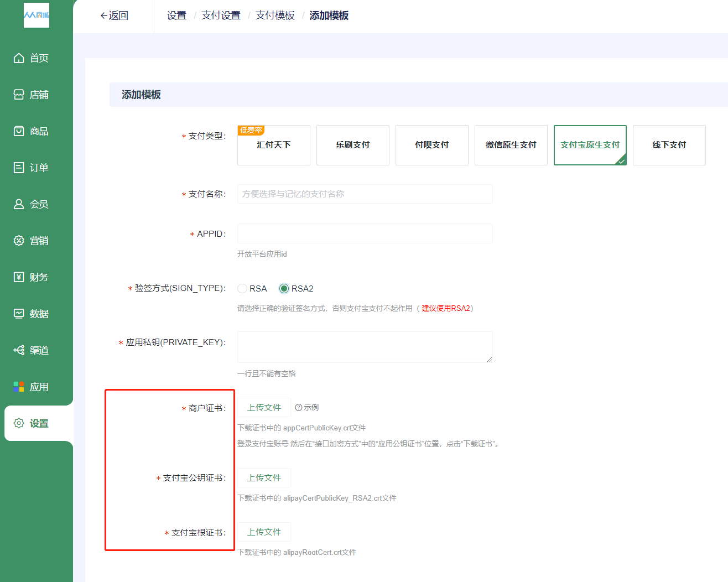The height and width of the screenshot is (582, 728).
Task: Choose 汇付天下 payment type option
Action: (274, 145)
